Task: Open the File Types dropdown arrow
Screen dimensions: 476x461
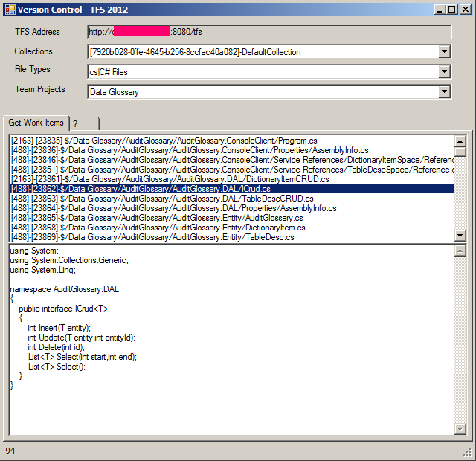Action: 444,71
